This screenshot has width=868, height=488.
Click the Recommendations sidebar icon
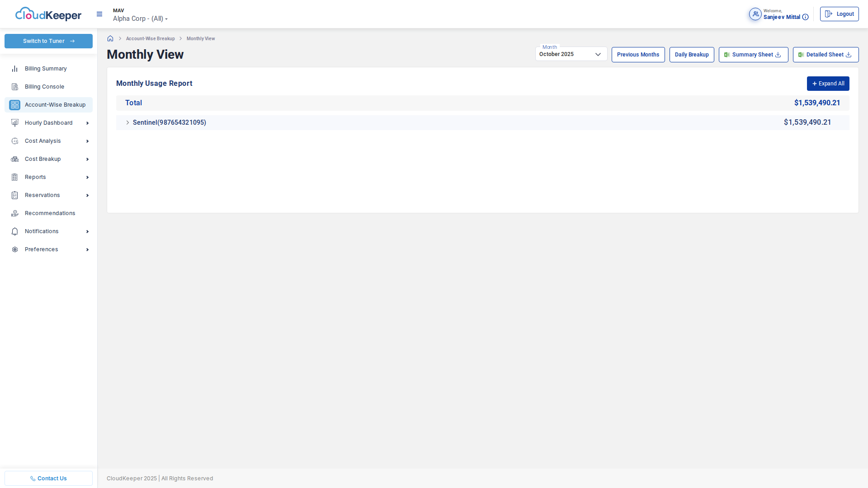pyautogui.click(x=15, y=213)
